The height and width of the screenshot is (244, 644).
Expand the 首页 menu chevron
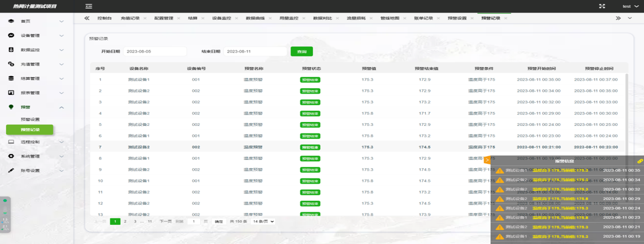point(62,21)
